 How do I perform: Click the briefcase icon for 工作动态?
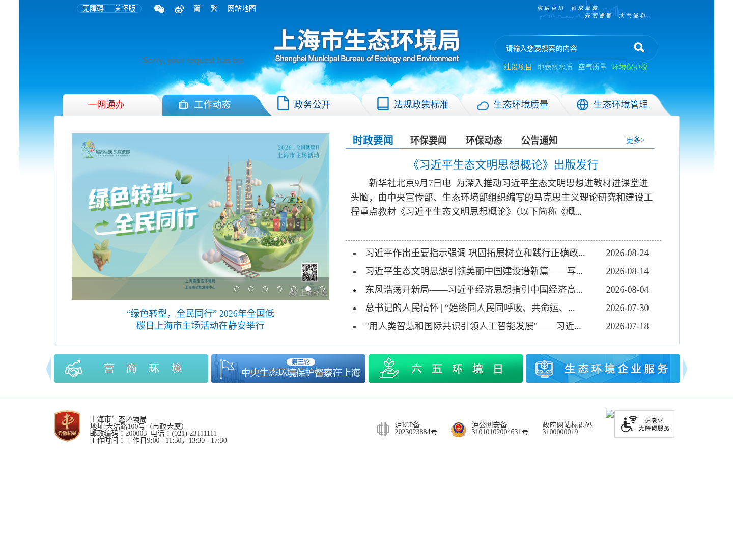(183, 105)
